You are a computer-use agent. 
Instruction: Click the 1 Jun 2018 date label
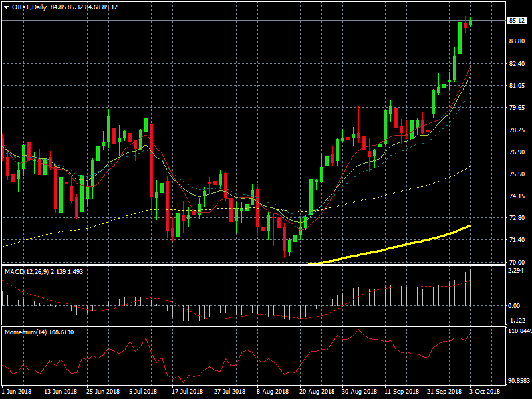tap(17, 391)
